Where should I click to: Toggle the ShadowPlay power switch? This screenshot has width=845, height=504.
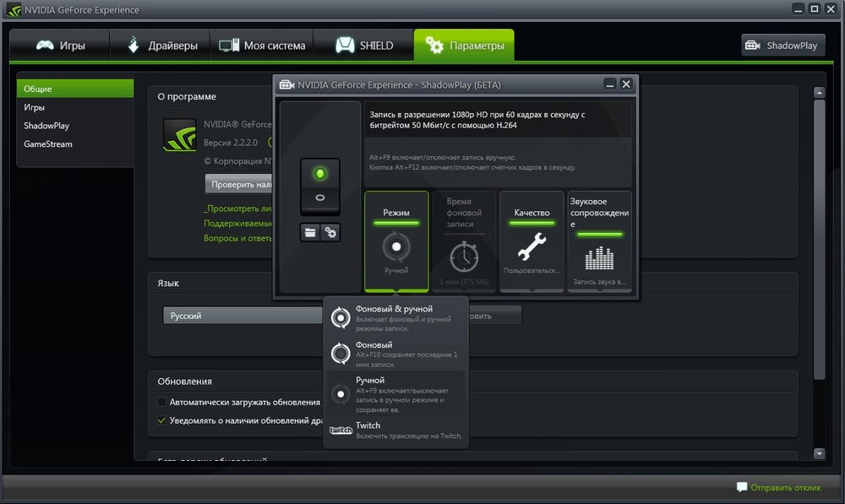coord(320,185)
